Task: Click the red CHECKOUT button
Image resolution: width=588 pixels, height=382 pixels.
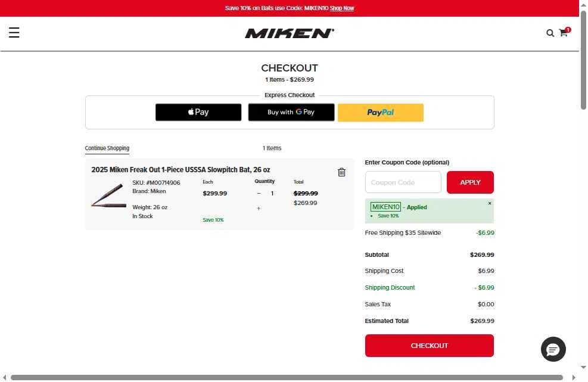Action: 429,346
